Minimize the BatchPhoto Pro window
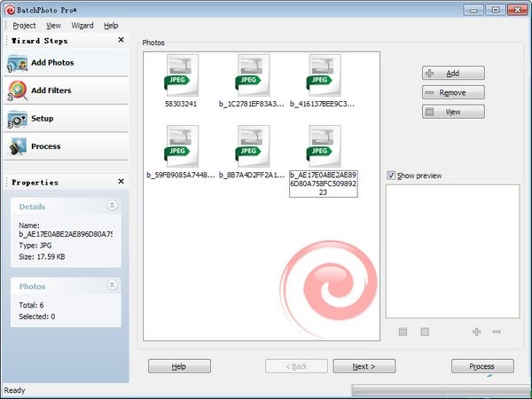 click(473, 10)
